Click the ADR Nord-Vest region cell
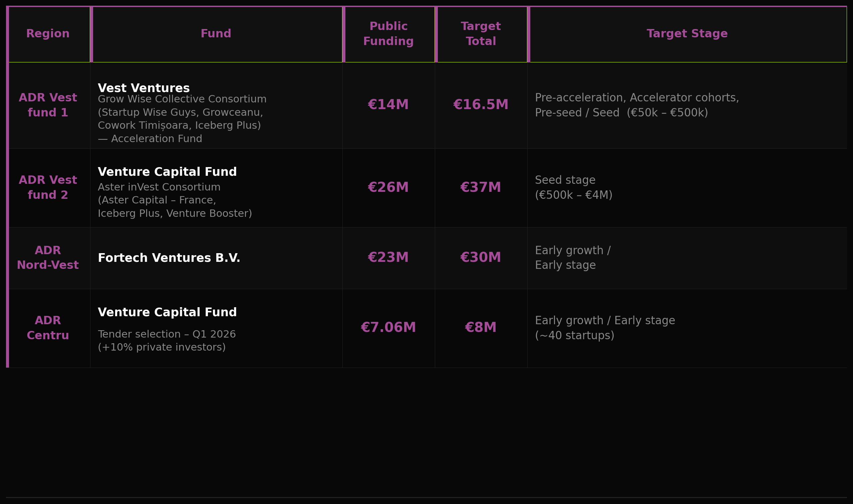The width and height of the screenshot is (853, 504). pos(48,258)
